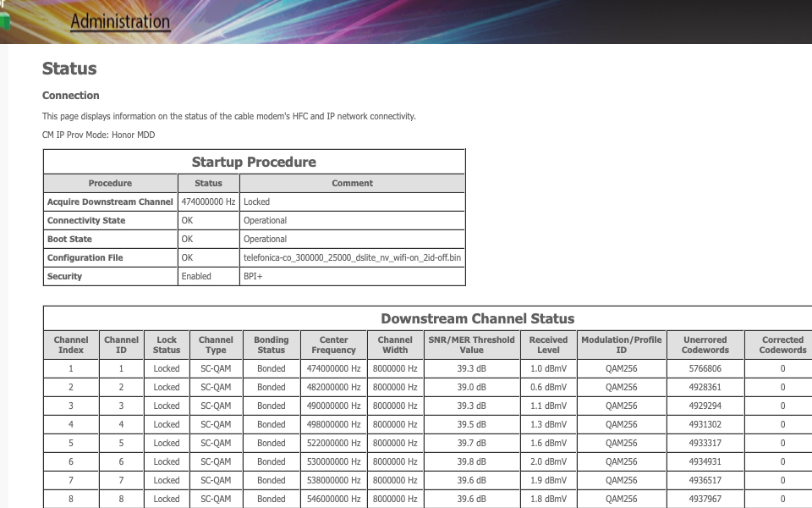Select the '474000000 Hz' value in Startup Procedure

pos(208,202)
